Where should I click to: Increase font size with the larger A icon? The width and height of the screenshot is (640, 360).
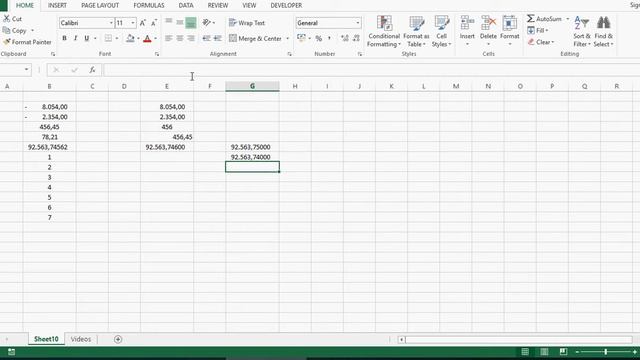click(142, 23)
